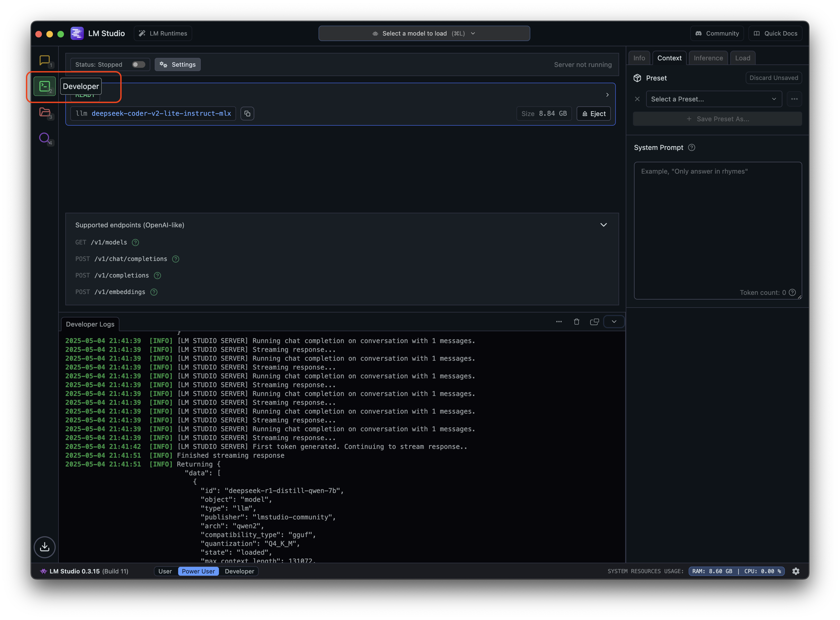Click the LM Studio logo icon
The width and height of the screenshot is (840, 620).
77,33
